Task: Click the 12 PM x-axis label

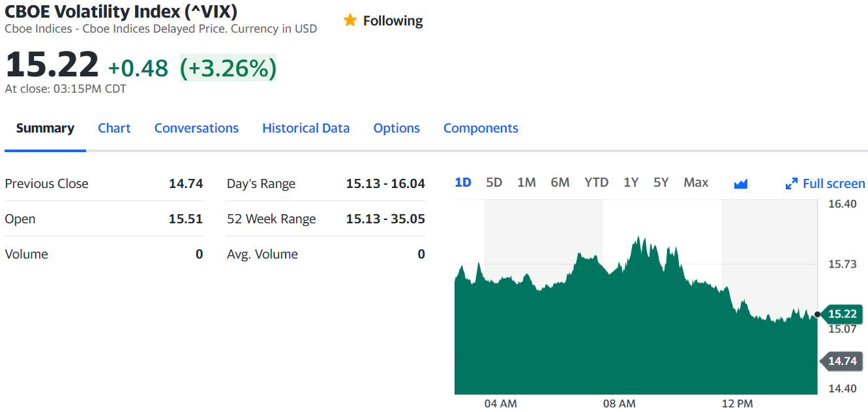Action: [737, 404]
